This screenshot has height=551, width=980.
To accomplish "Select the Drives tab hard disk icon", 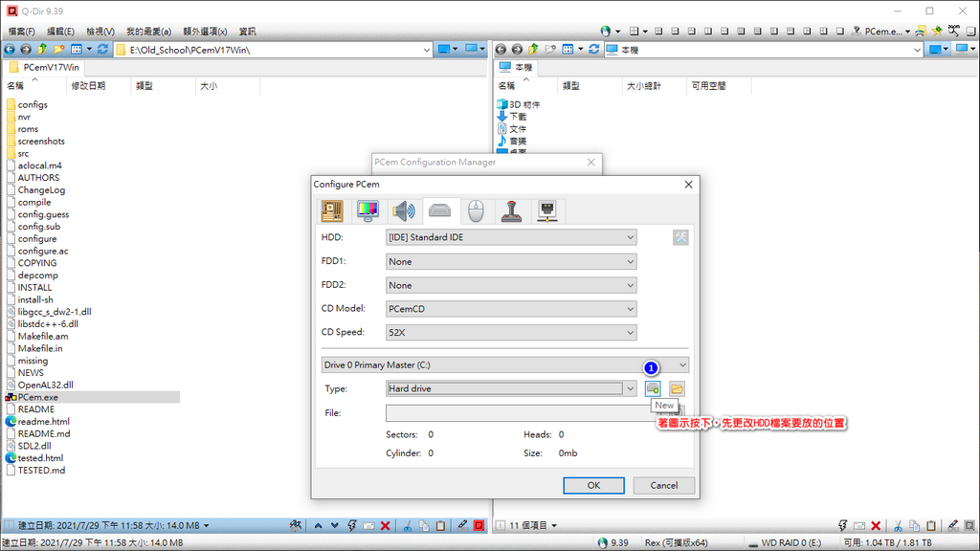I will (440, 211).
